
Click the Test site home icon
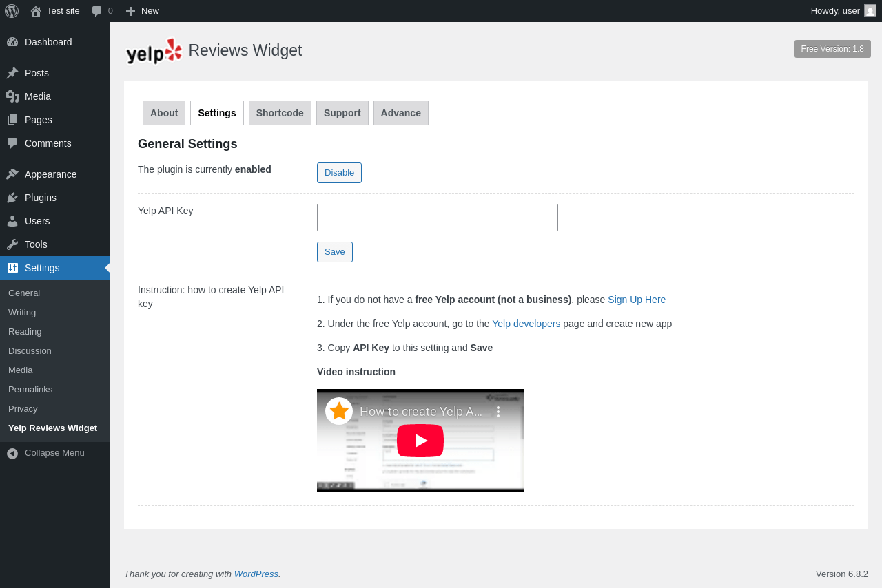click(36, 11)
